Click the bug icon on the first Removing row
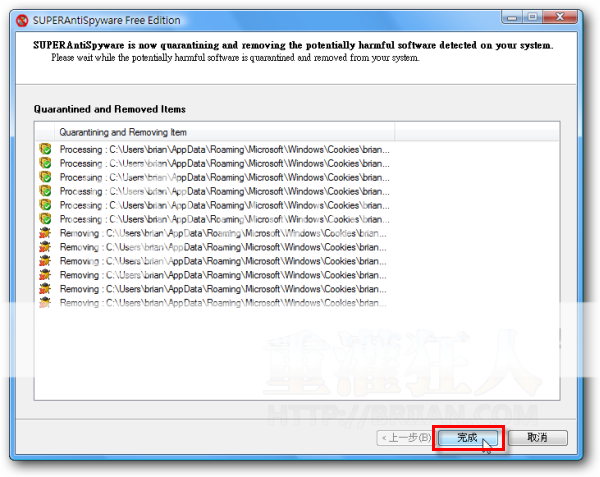The height and width of the screenshot is (477, 600). point(44,233)
